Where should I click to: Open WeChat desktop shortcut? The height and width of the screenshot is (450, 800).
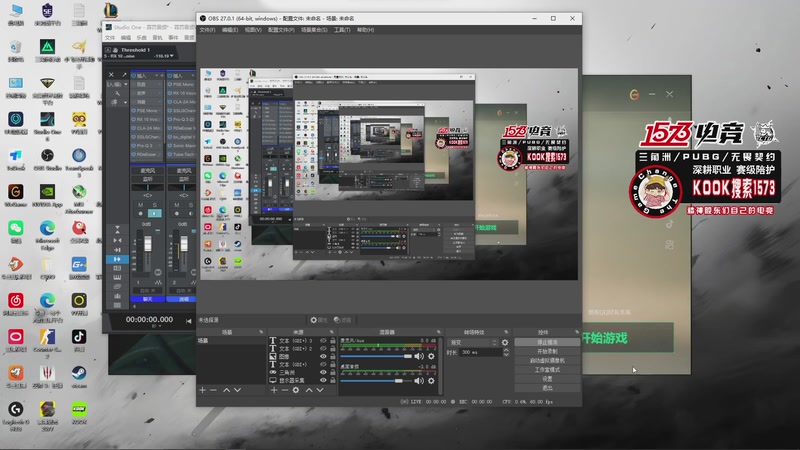pyautogui.click(x=16, y=231)
